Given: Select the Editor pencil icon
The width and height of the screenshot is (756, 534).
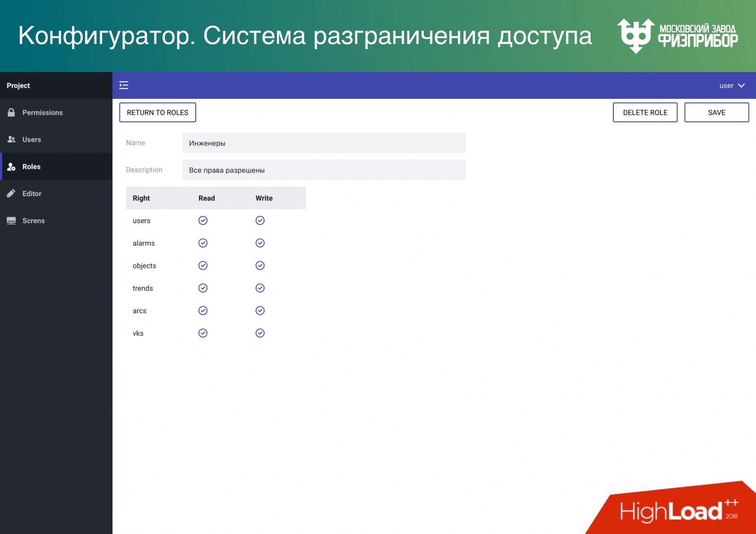Looking at the screenshot, I should [x=10, y=193].
